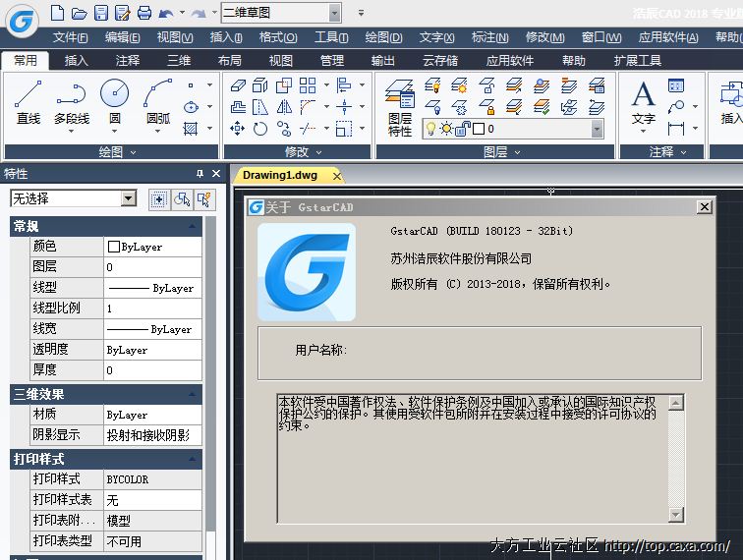The image size is (743, 560).
Task: Switch to the 插入 ribbon tab
Action: (x=76, y=61)
